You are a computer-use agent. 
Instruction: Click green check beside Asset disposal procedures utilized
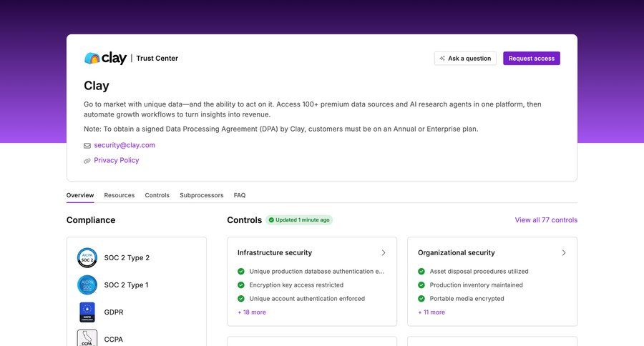(421, 272)
